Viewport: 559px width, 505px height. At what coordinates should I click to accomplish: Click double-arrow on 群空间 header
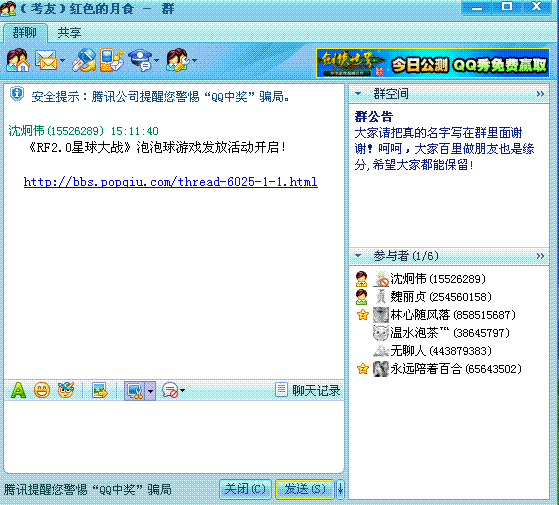(x=540, y=94)
